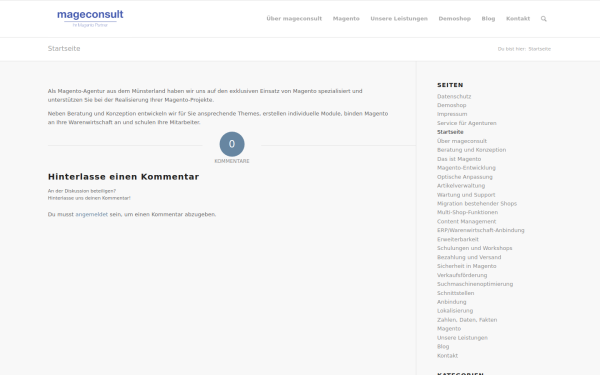600x375 pixels.
Task: Open Das ist Magento link
Action: (x=459, y=159)
